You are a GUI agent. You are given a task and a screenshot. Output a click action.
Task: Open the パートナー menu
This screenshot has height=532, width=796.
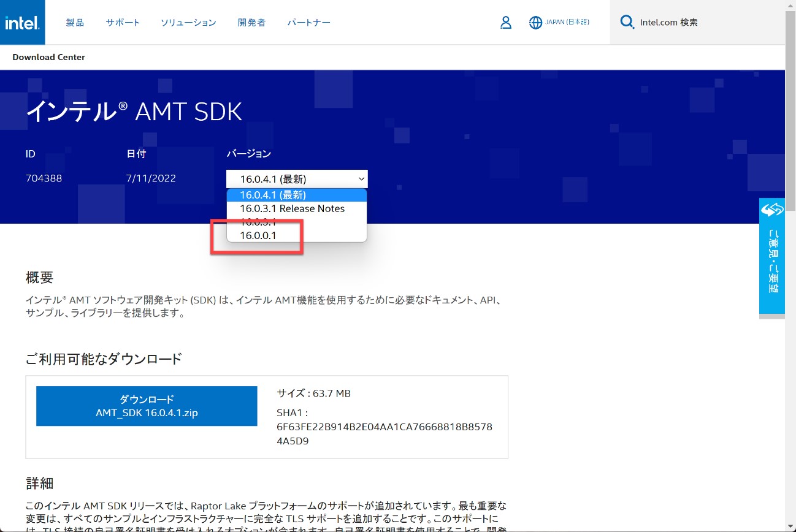[x=308, y=23]
